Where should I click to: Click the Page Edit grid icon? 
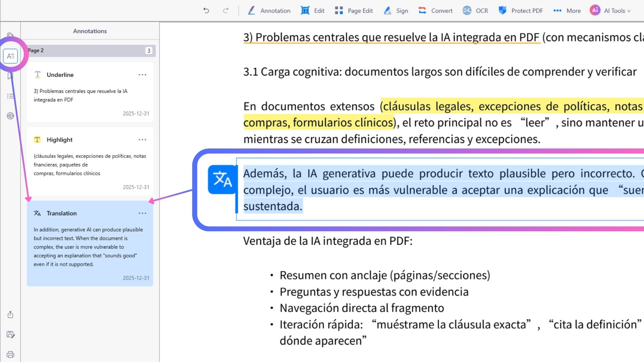point(339,11)
